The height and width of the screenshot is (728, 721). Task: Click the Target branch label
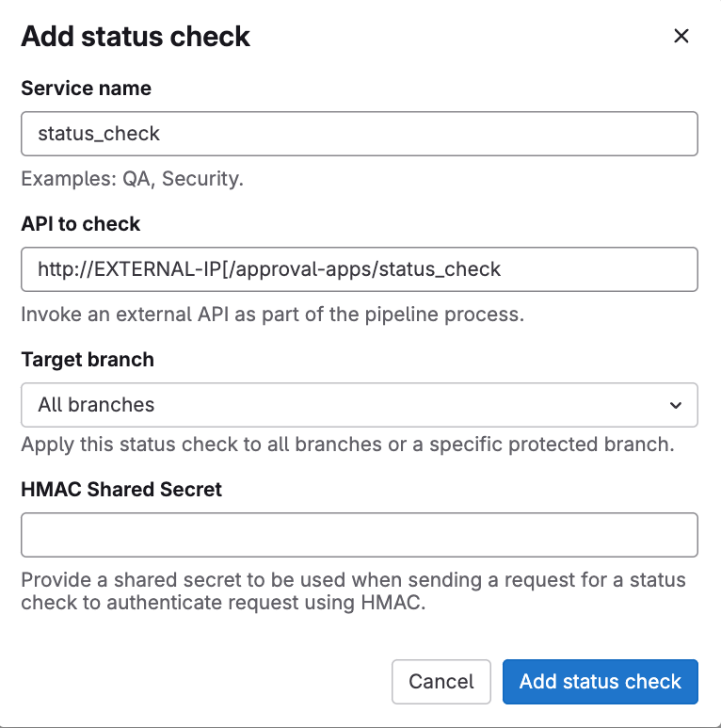pyautogui.click(x=88, y=360)
